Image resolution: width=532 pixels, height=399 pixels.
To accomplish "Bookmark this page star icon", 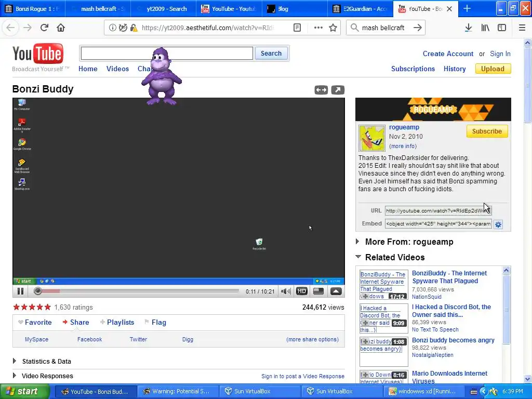I will pos(333,28).
